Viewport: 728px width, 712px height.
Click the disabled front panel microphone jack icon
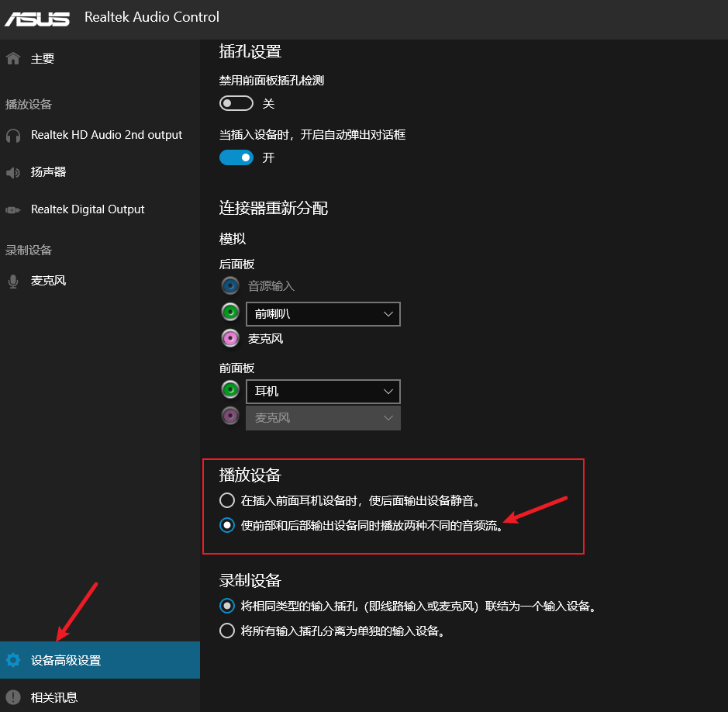tap(230, 416)
